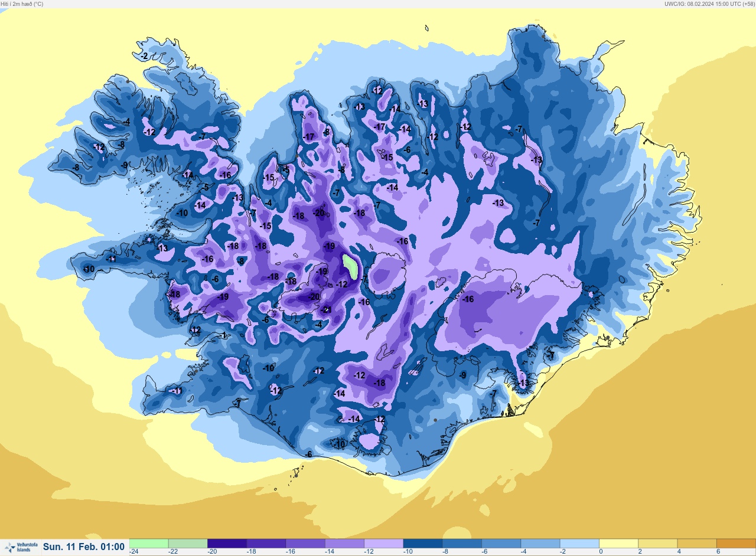Select the map title 'Hiti í 2m hæð (°C)'
This screenshot has height=556, width=756.
(x=22, y=4)
